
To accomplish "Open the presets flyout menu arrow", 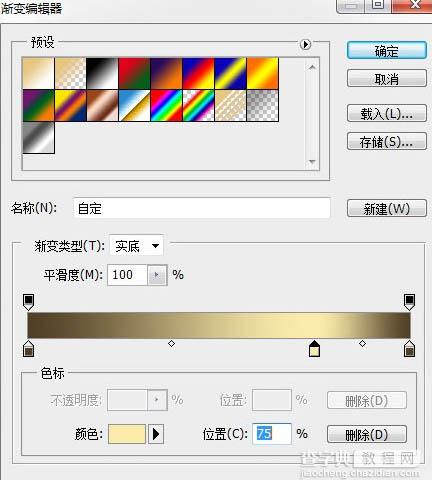I will (x=305, y=44).
